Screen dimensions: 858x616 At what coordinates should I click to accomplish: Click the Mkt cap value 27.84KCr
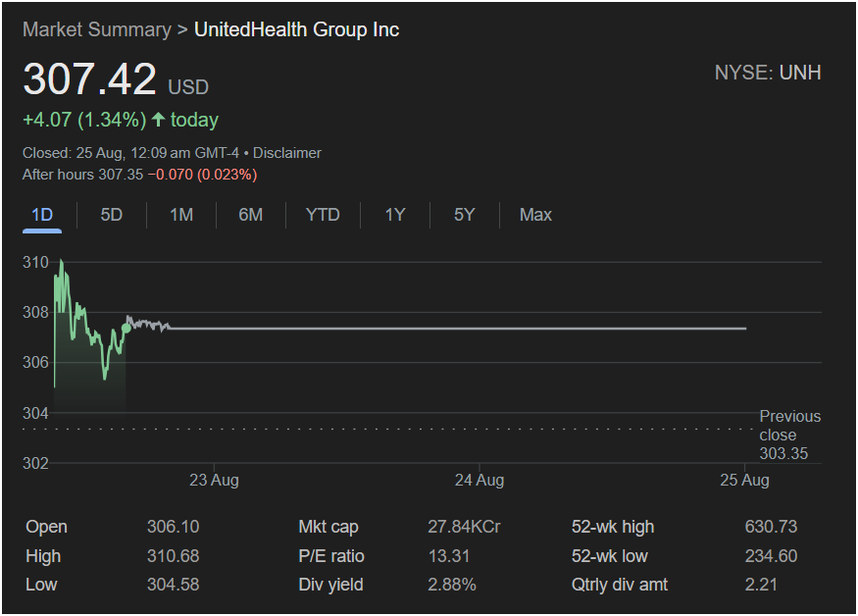[464, 527]
